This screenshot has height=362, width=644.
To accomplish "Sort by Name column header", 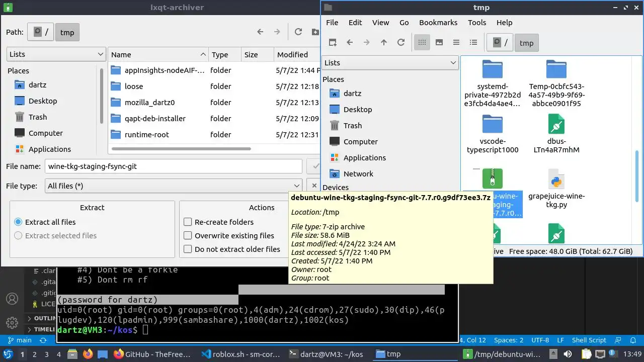I will tap(158, 55).
